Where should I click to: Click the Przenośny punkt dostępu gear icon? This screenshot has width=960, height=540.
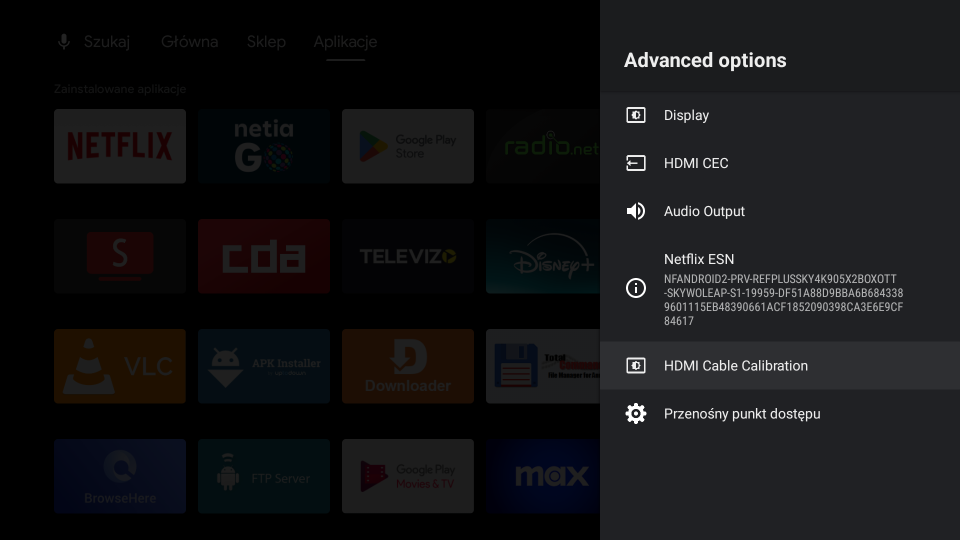click(x=636, y=414)
